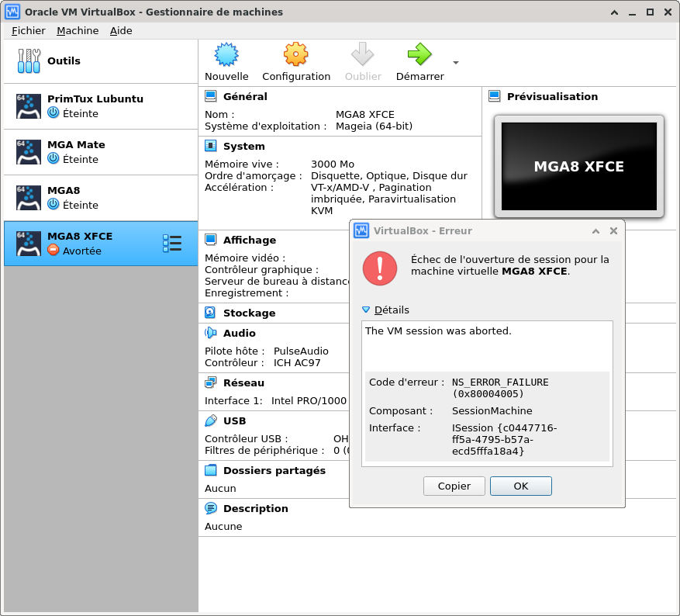The image size is (680, 616).
Task: Open the Stockage section header link
Action: [249, 313]
